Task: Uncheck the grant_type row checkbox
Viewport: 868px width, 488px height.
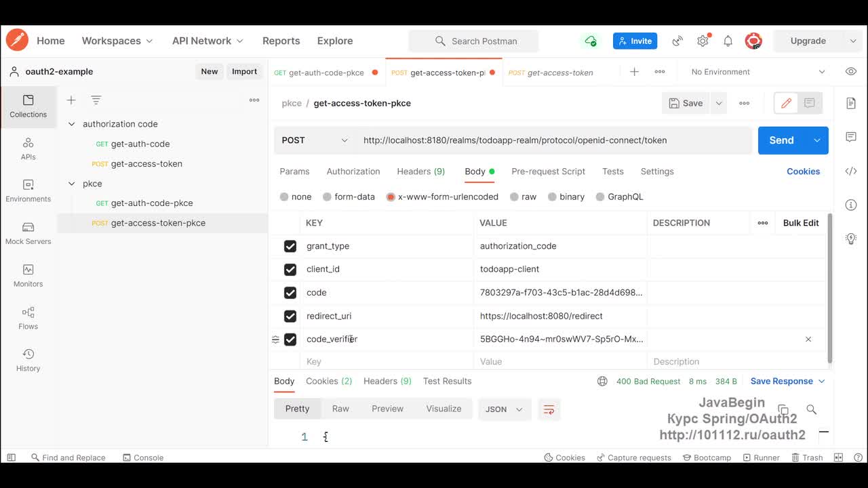Action: [x=290, y=246]
